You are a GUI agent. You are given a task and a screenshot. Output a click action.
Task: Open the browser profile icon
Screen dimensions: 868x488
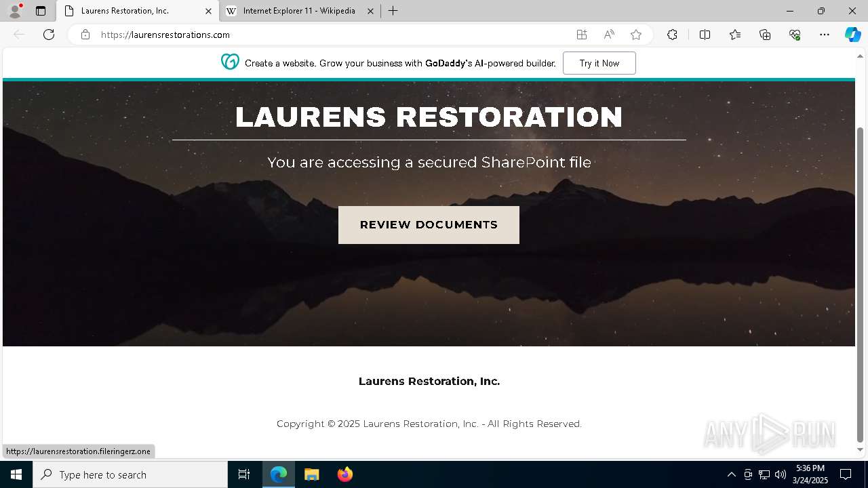point(15,11)
